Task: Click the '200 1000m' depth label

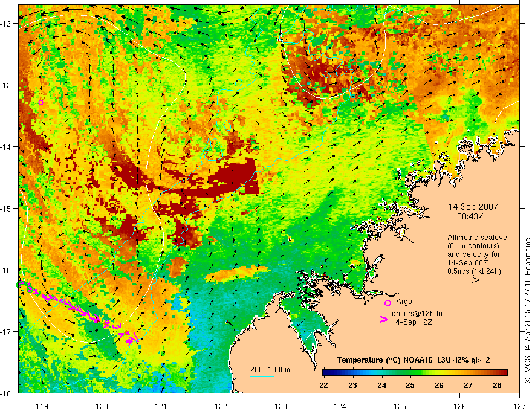Action: pyautogui.click(x=270, y=370)
